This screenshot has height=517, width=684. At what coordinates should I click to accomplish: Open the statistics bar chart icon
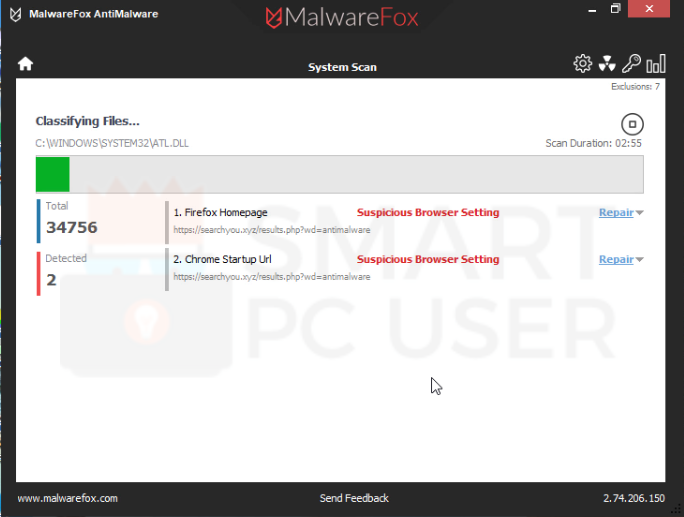pos(656,64)
